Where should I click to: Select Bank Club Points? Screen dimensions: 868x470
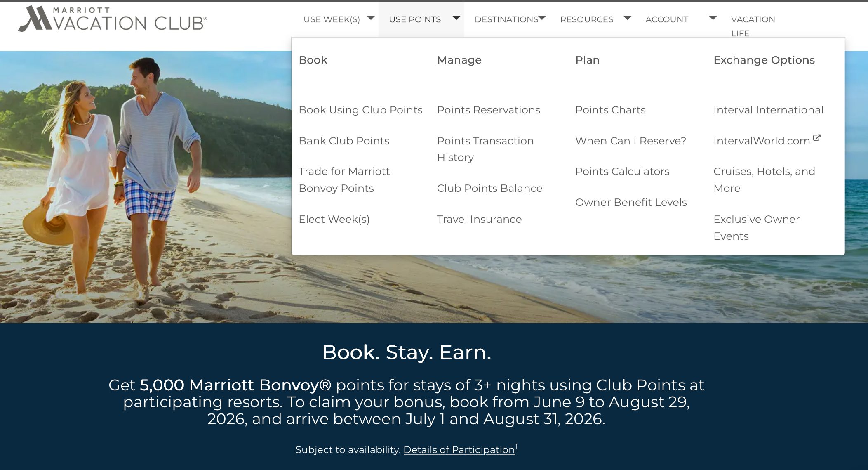(344, 141)
